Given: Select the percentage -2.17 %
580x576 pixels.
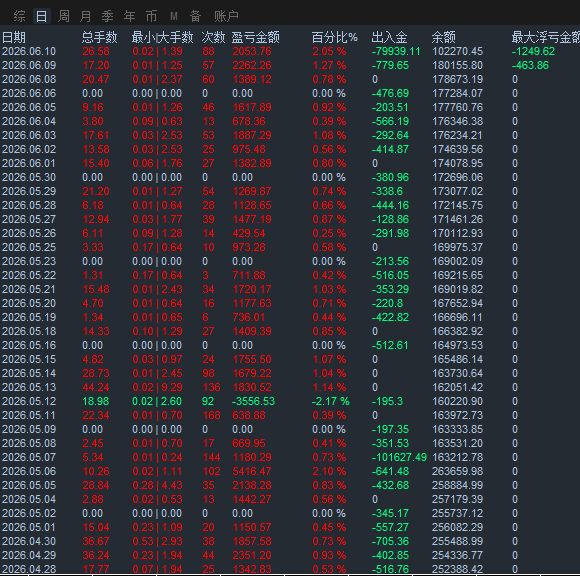Looking at the screenshot, I should point(330,401).
